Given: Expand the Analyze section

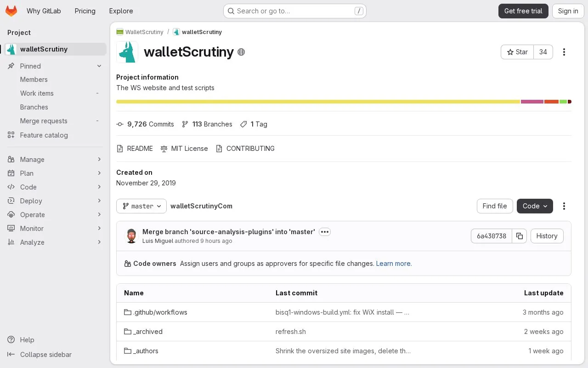Looking at the screenshot, I should [x=55, y=242].
